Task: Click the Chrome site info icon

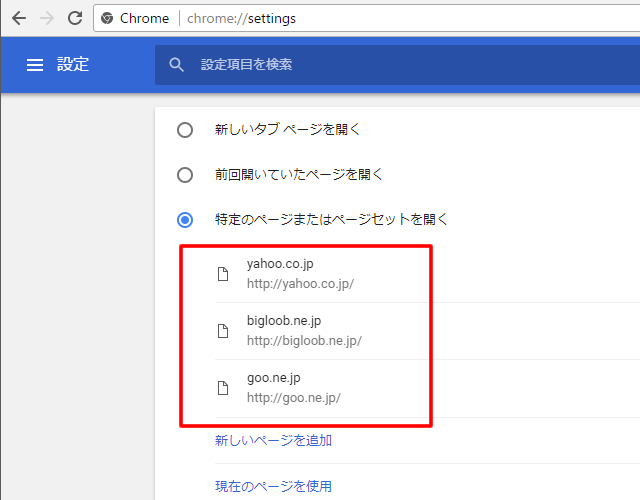Action: click(107, 18)
